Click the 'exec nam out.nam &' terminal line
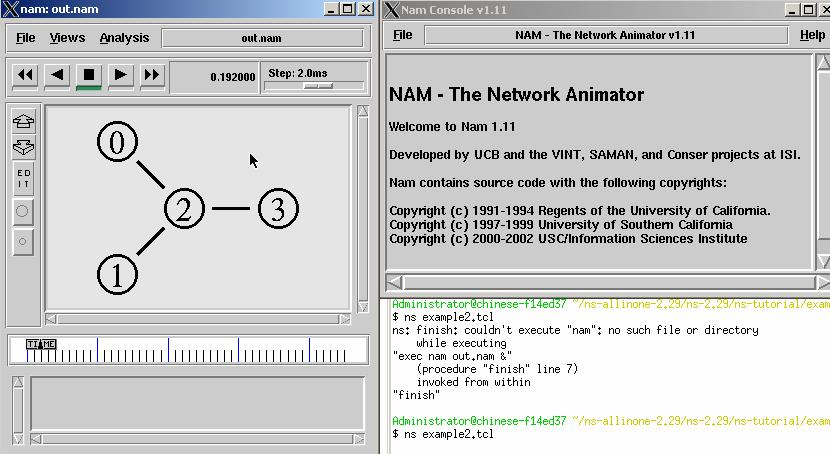This screenshot has width=830, height=454. (x=452, y=356)
